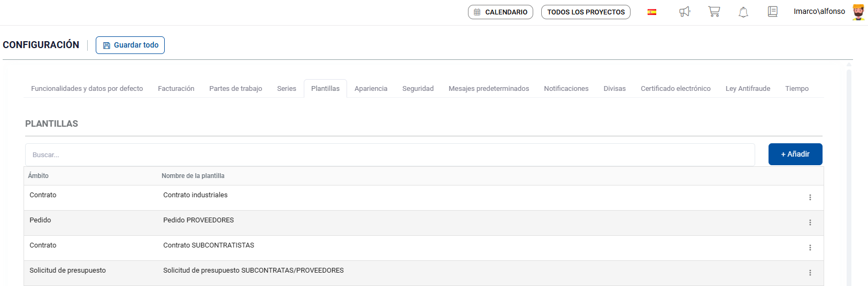Click the Buscar search field

(x=389, y=155)
